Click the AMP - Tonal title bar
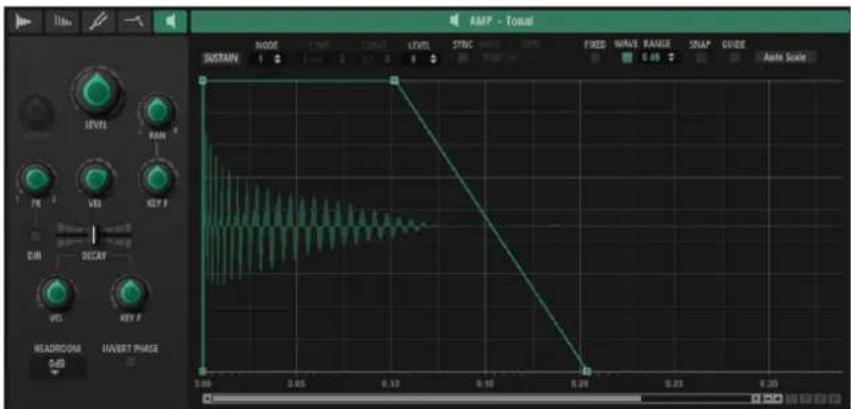The width and height of the screenshot is (851, 409). pos(519,21)
